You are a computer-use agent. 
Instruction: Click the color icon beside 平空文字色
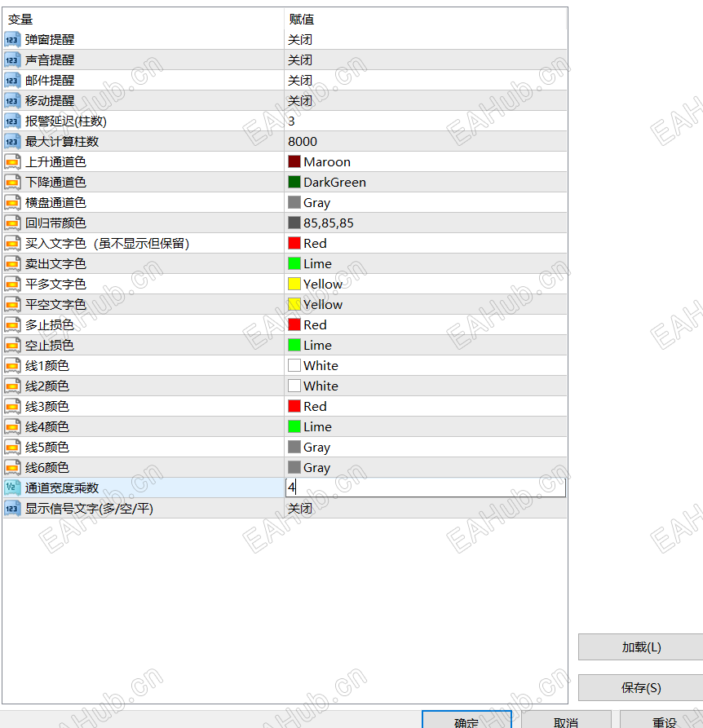point(12,305)
